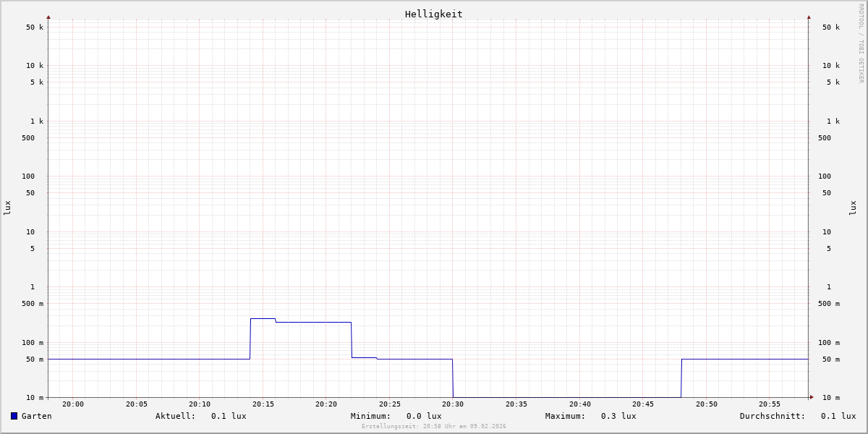Click the 20:10 time axis label
The width and height of the screenshot is (868, 434).
pos(200,404)
